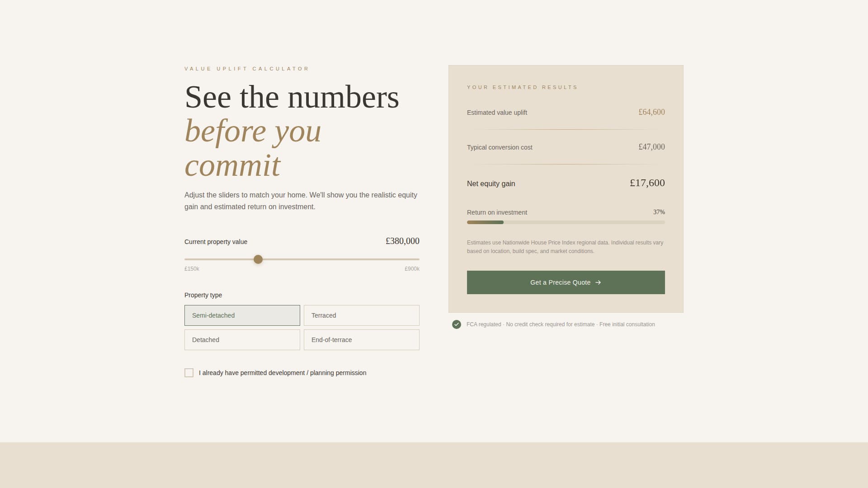Click the £380,000 property value readout
The width and height of the screenshot is (868, 488).
402,241
